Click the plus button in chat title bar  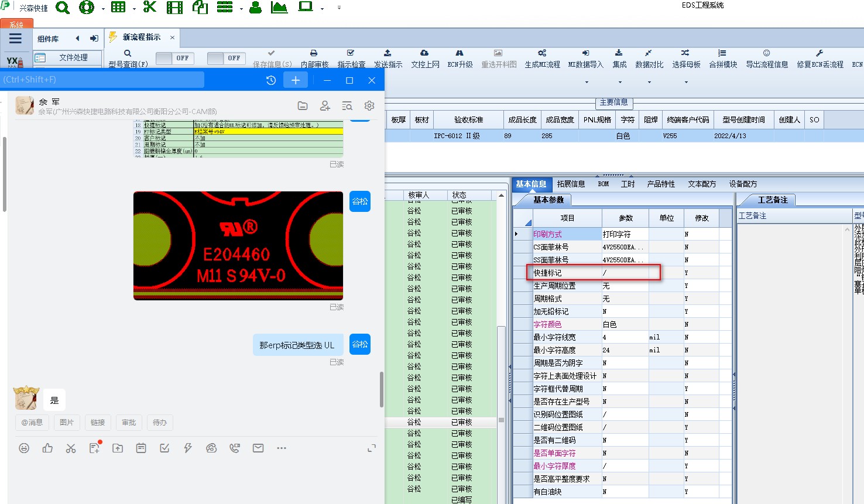point(296,80)
